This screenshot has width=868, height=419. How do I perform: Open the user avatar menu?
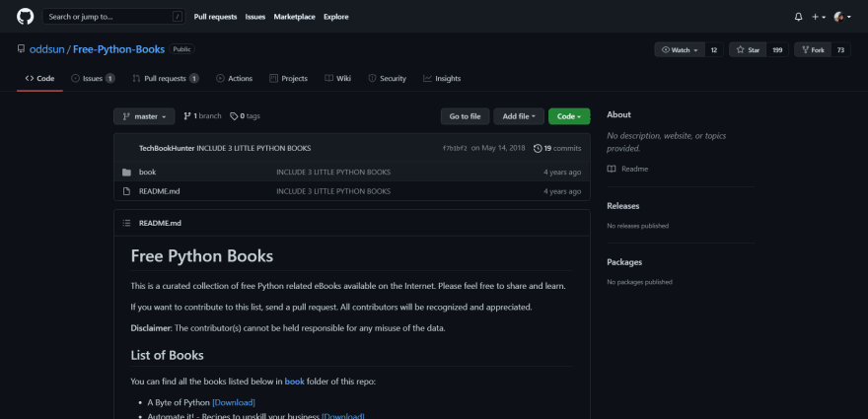tap(842, 17)
